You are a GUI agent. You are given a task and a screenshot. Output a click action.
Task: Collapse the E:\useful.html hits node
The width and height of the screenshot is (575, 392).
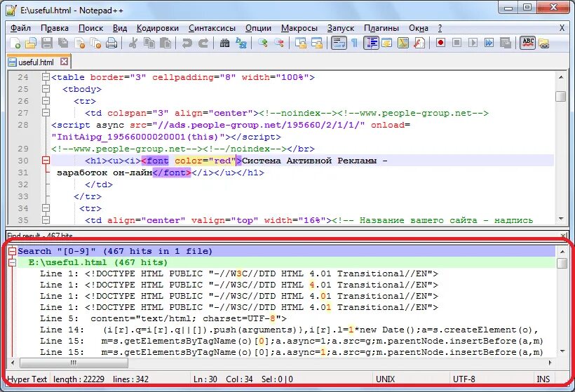click(12, 262)
